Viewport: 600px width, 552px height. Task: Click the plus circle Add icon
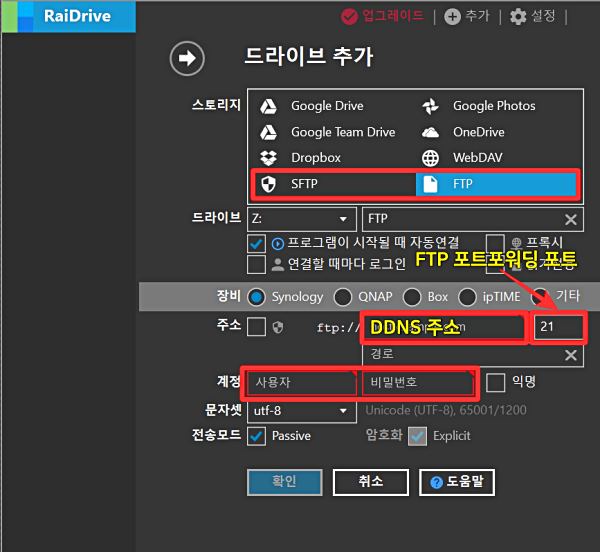[452, 17]
